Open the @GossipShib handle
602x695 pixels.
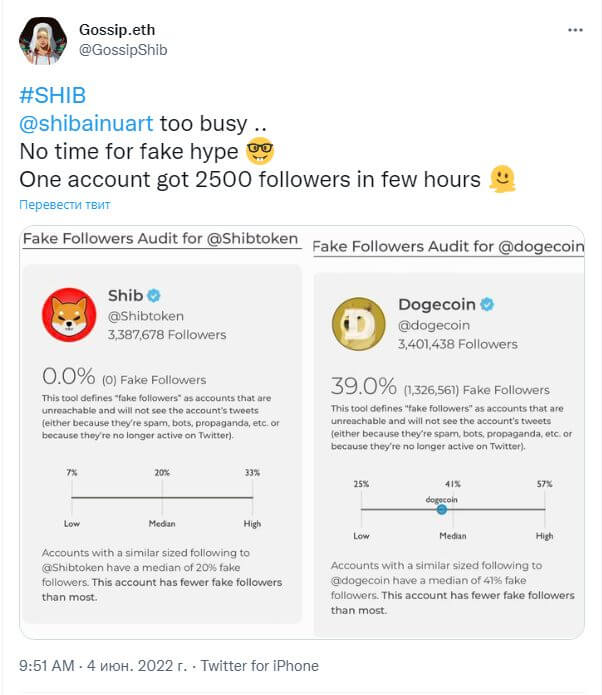tap(123, 50)
